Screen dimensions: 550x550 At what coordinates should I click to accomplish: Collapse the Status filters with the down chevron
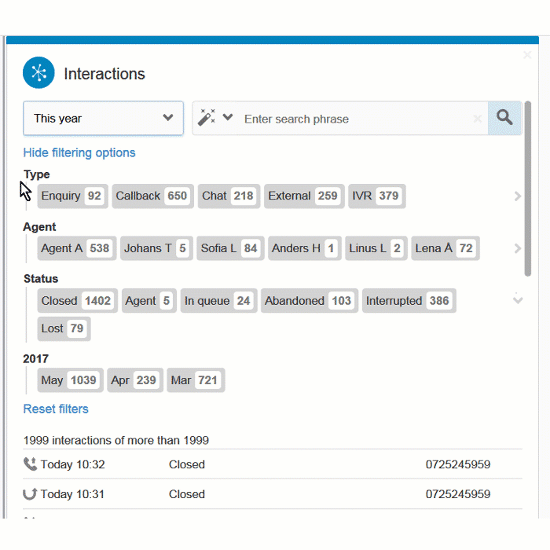518,300
